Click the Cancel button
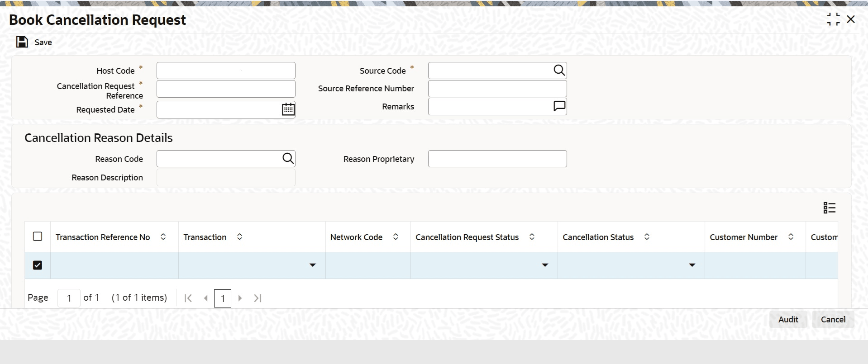 tap(833, 319)
